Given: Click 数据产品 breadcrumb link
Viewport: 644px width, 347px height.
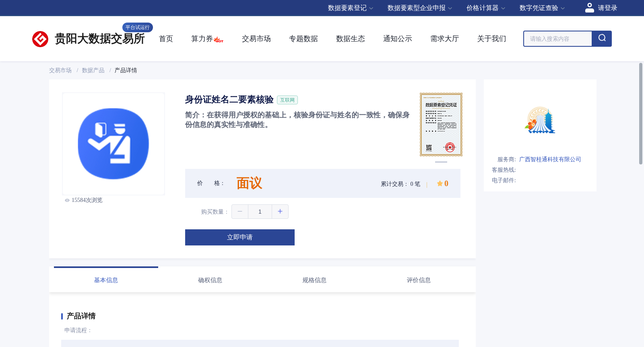Looking at the screenshot, I should (93, 71).
